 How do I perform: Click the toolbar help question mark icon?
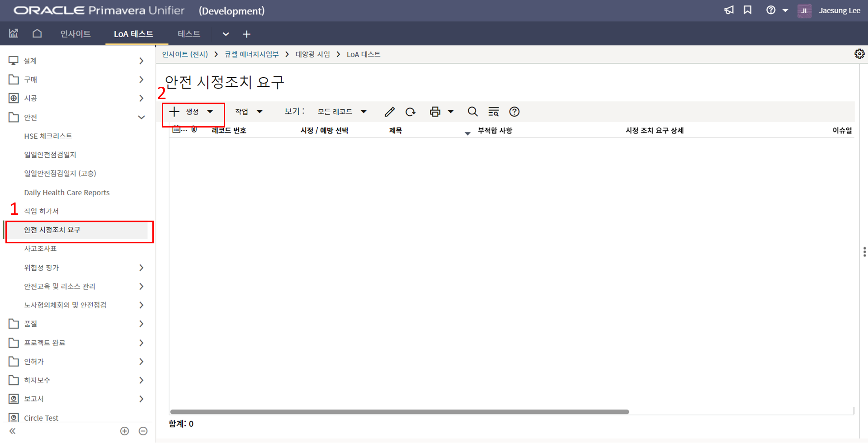pos(514,112)
